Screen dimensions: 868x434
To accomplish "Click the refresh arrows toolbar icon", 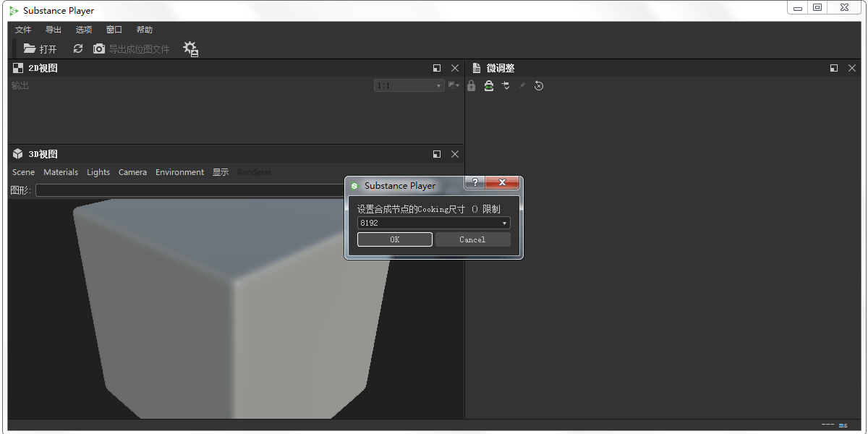I will (x=78, y=48).
